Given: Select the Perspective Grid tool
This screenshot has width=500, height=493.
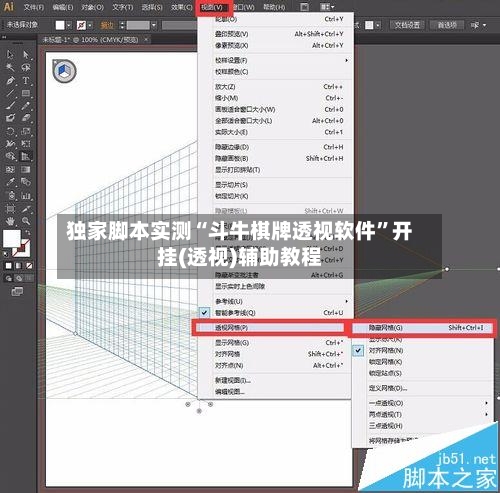Looking at the screenshot, I should [x=26, y=156].
